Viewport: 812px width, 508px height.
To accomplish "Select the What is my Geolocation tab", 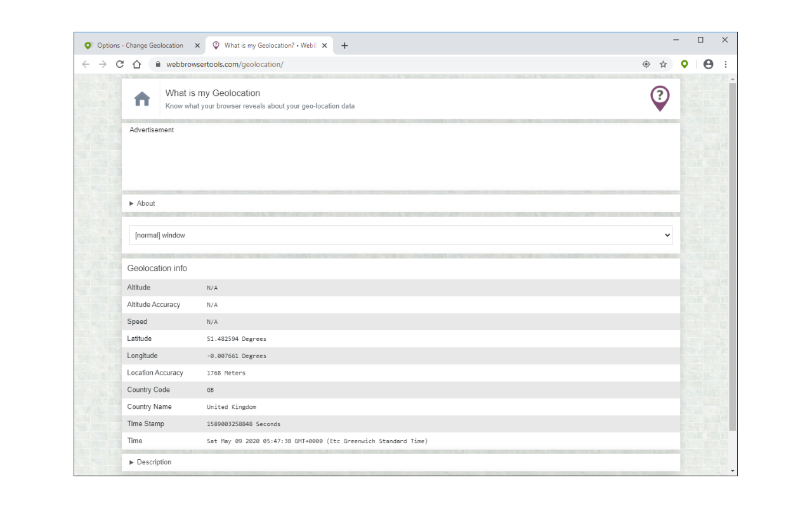I will (x=266, y=45).
